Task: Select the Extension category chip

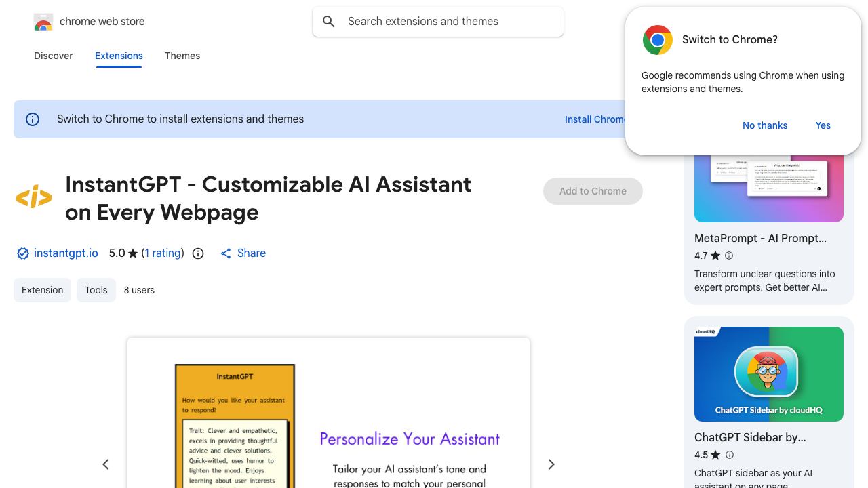Action: tap(42, 290)
